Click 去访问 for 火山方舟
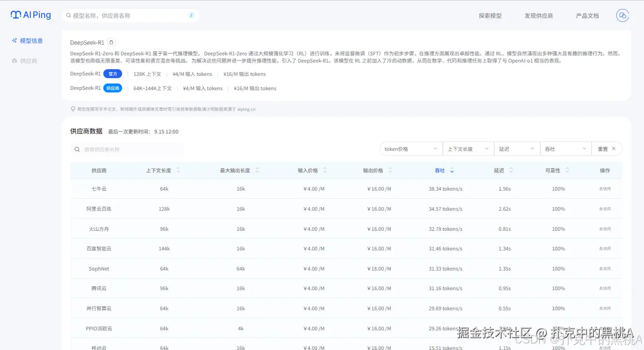644x350 pixels. click(x=605, y=229)
